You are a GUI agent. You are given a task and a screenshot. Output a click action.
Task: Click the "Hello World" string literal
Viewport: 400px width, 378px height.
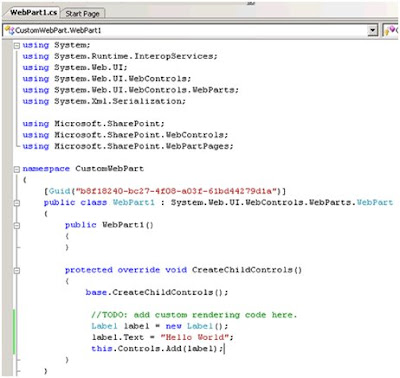pos(195,337)
